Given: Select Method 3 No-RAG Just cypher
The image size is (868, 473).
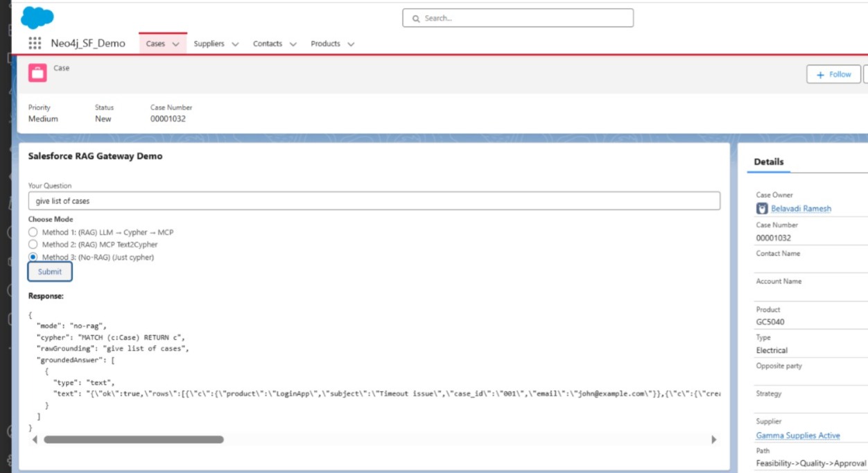Looking at the screenshot, I should tap(33, 257).
